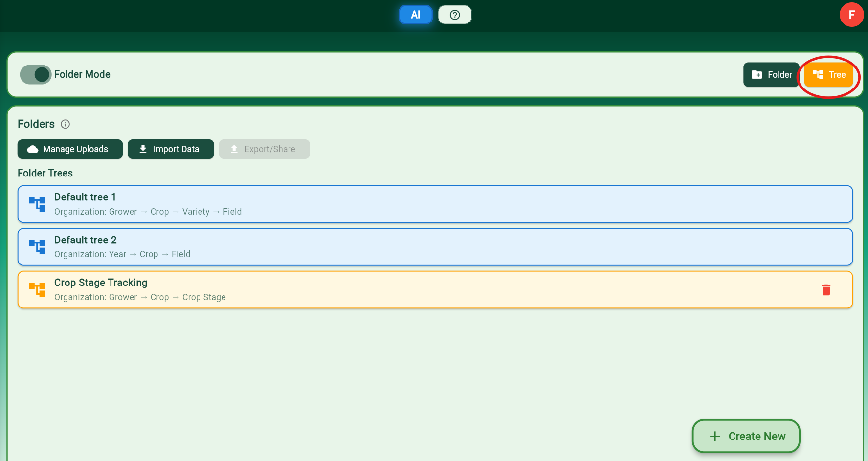Open the user profile avatar F
The image size is (868, 461).
click(851, 15)
